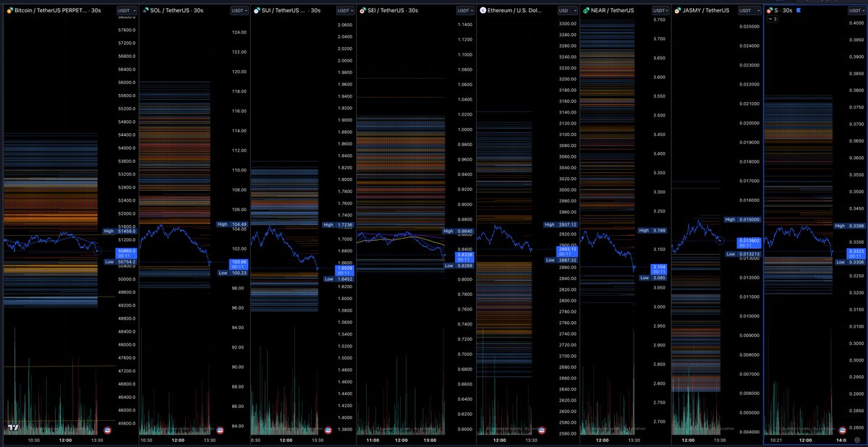
Task: Open USDT currency dropdown on NEAR chart
Action: 660,11
